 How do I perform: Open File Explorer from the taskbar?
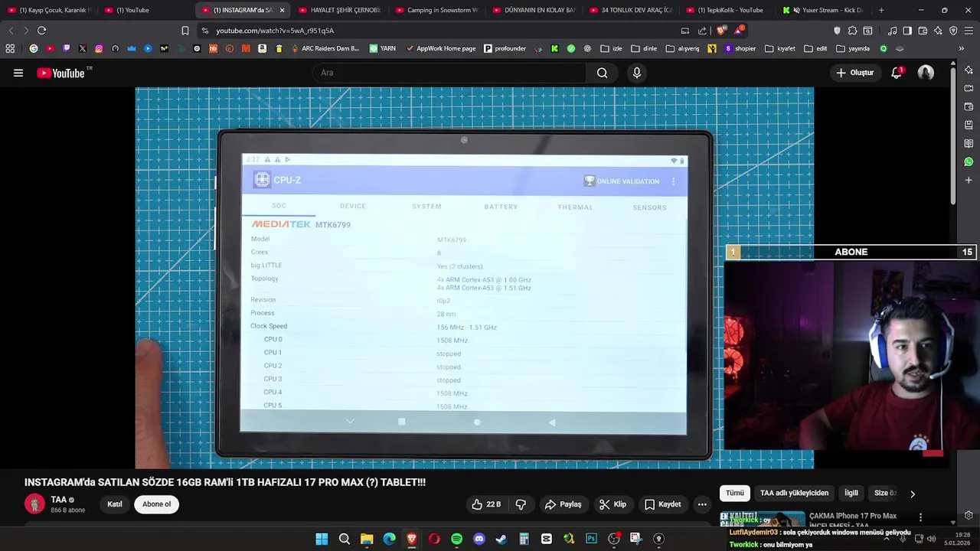point(367,539)
